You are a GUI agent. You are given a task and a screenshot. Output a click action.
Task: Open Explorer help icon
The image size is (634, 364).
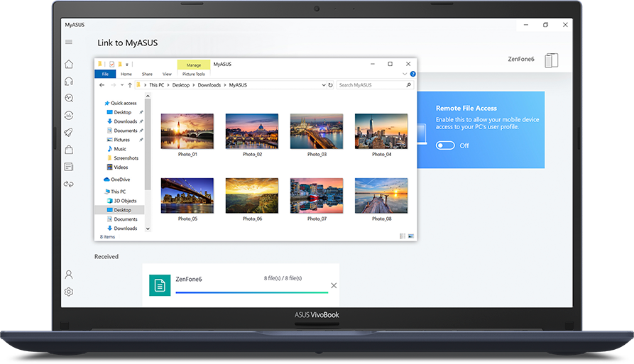click(412, 74)
